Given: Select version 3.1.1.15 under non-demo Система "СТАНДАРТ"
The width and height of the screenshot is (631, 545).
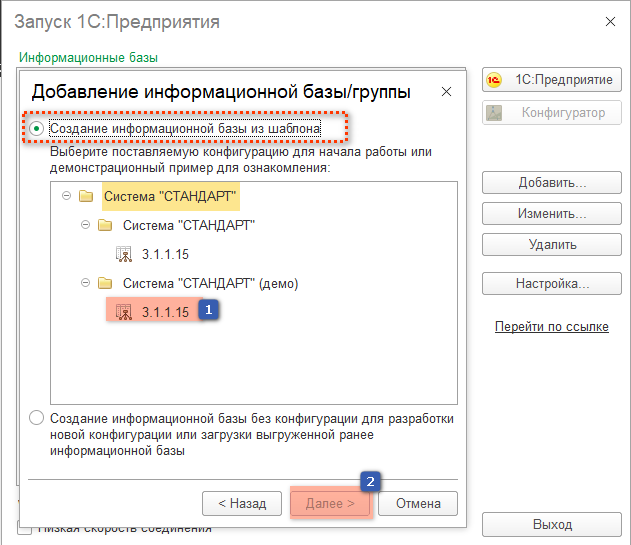Looking at the screenshot, I should (165, 254).
